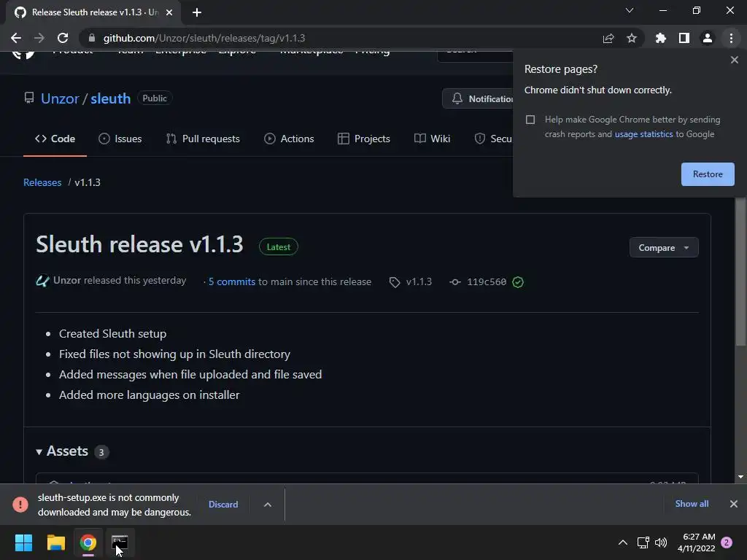Open the Unzor author name link
The height and width of the screenshot is (560, 747).
tap(66, 281)
